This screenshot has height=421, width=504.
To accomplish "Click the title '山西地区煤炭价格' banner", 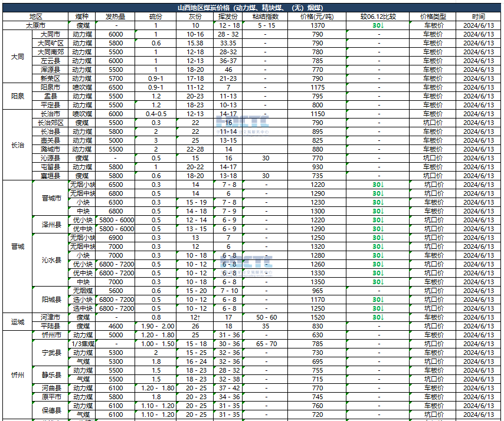I will click(251, 8).
